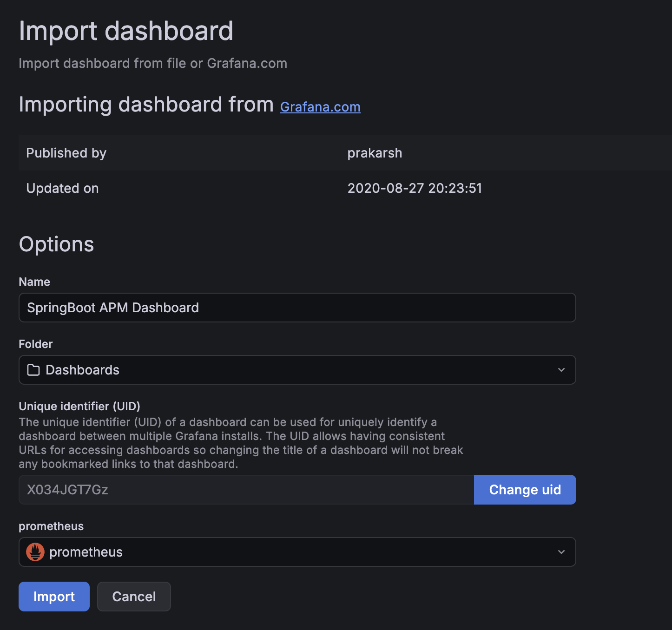This screenshot has width=672, height=630.
Task: Open the prometheus data source chevron
Action: pos(561,552)
